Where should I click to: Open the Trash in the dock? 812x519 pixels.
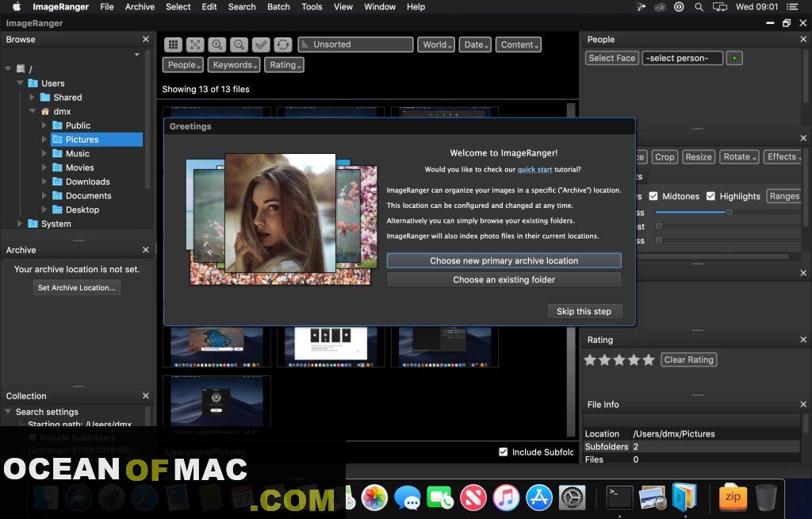tap(766, 498)
